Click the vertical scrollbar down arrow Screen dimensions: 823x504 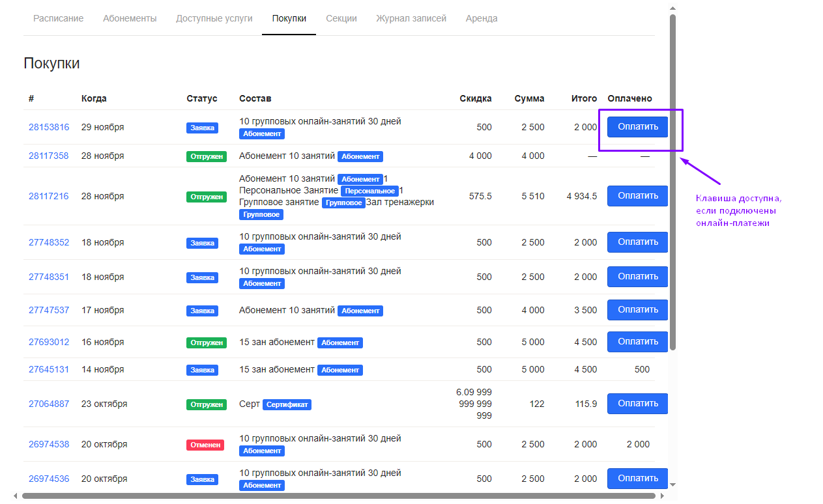(672, 484)
